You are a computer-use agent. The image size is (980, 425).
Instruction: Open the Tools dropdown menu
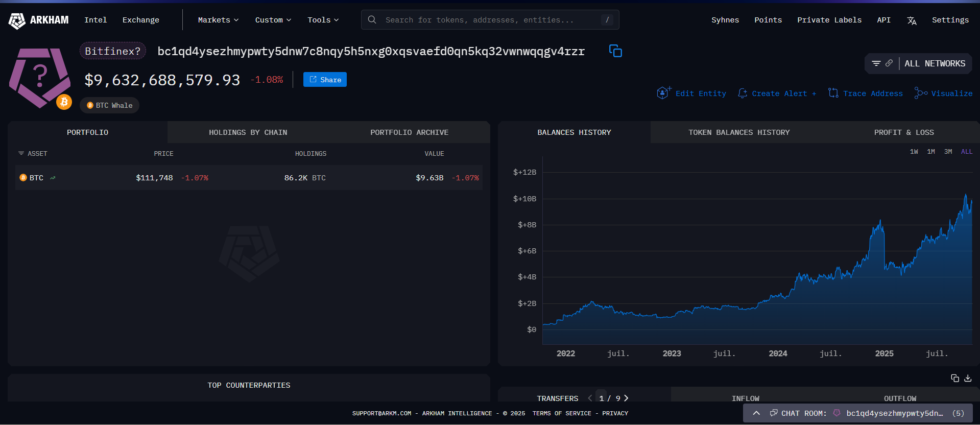coord(323,20)
